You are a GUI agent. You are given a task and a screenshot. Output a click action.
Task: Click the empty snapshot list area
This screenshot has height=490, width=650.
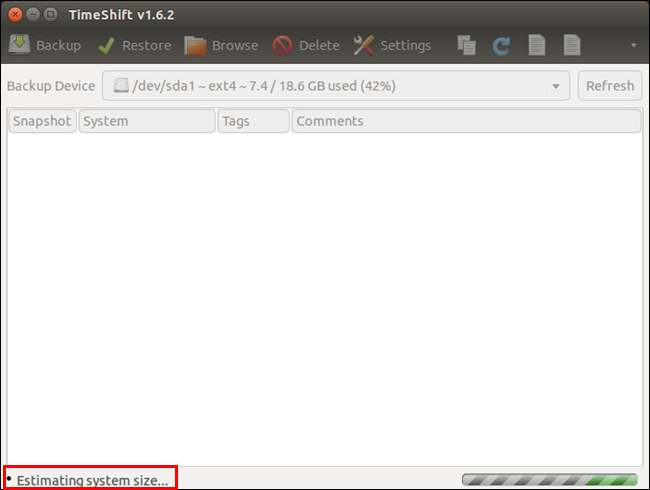[325, 299]
